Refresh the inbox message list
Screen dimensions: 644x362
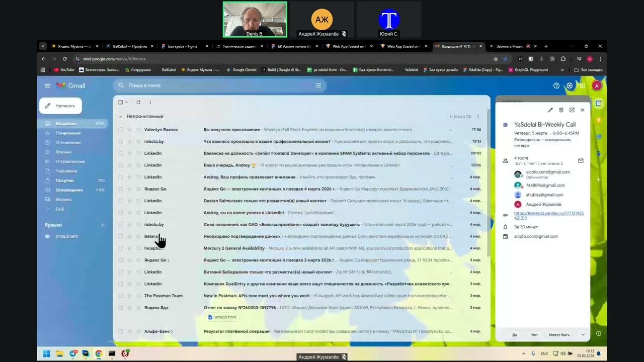pos(138,102)
